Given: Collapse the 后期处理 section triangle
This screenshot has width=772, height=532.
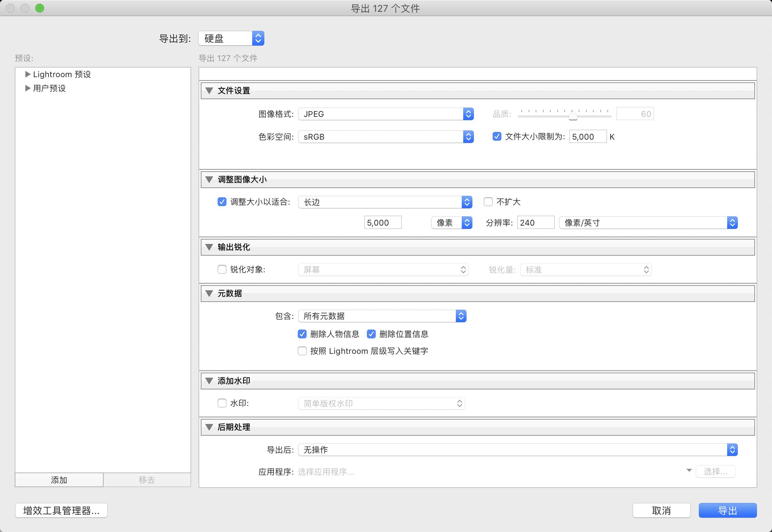Looking at the screenshot, I should coord(209,427).
